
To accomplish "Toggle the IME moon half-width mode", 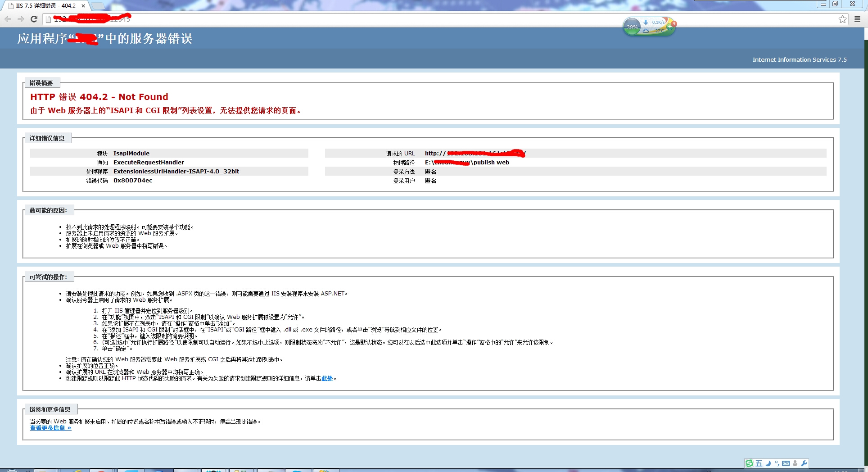I will coord(768,463).
